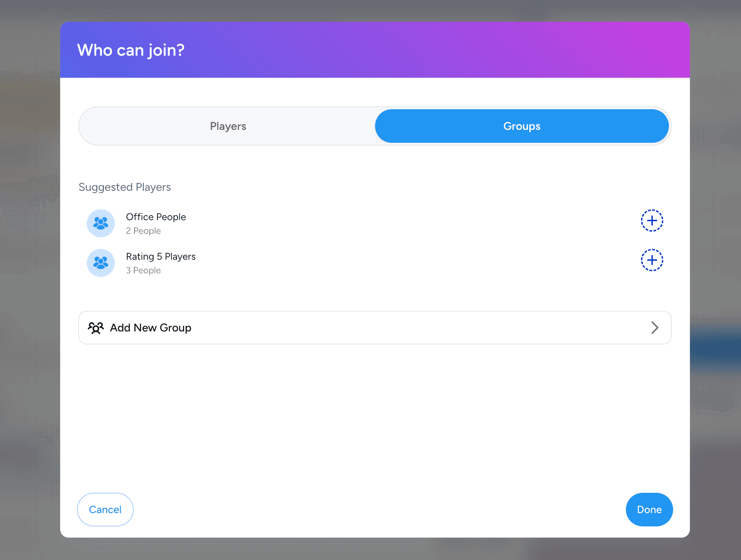Open the Add New Group row
The height and width of the screenshot is (560, 741).
pos(374,328)
